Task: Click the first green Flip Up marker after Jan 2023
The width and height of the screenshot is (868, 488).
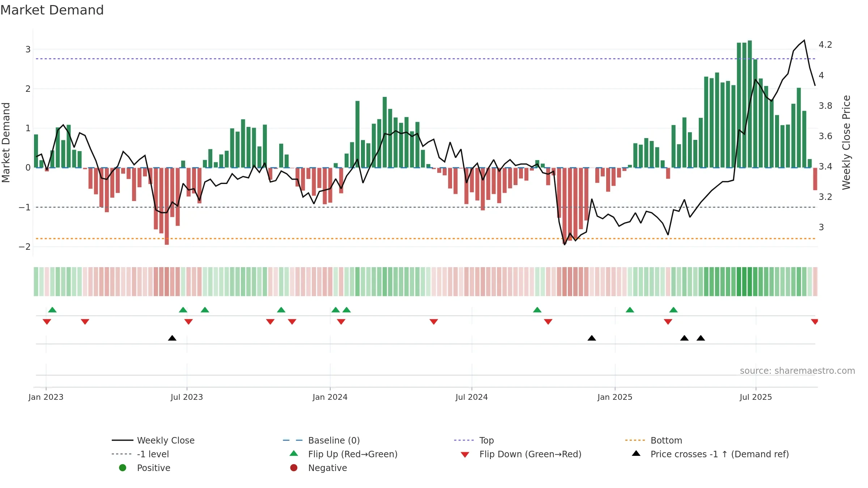Action: click(52, 310)
